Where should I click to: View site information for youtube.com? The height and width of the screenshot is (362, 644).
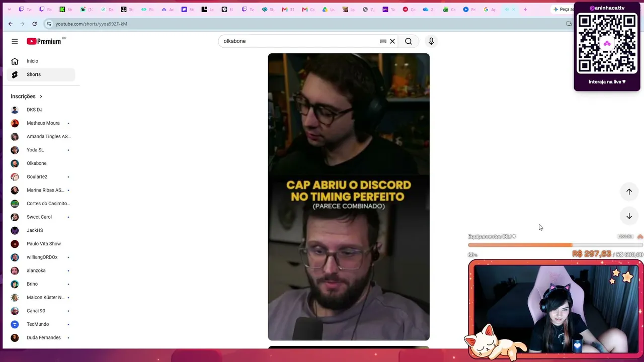pos(48,24)
